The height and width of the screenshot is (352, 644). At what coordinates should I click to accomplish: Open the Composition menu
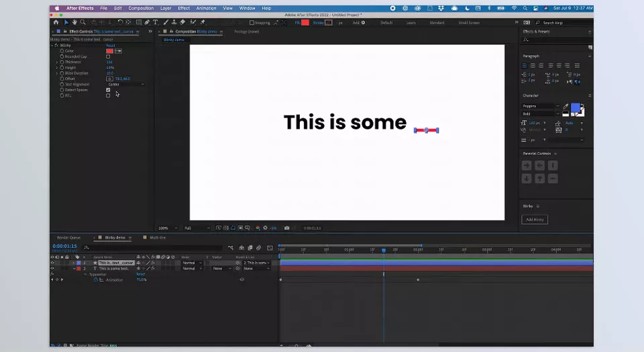141,8
